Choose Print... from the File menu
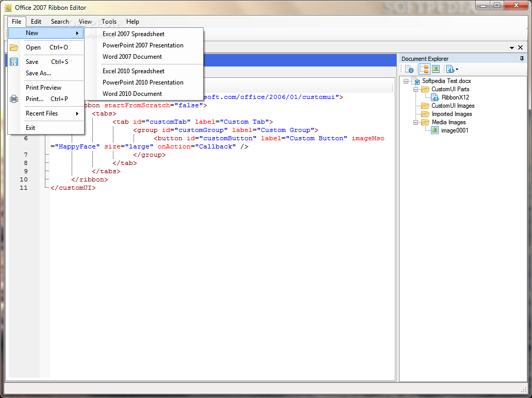Image resolution: width=532 pixels, height=398 pixels. (x=46, y=99)
